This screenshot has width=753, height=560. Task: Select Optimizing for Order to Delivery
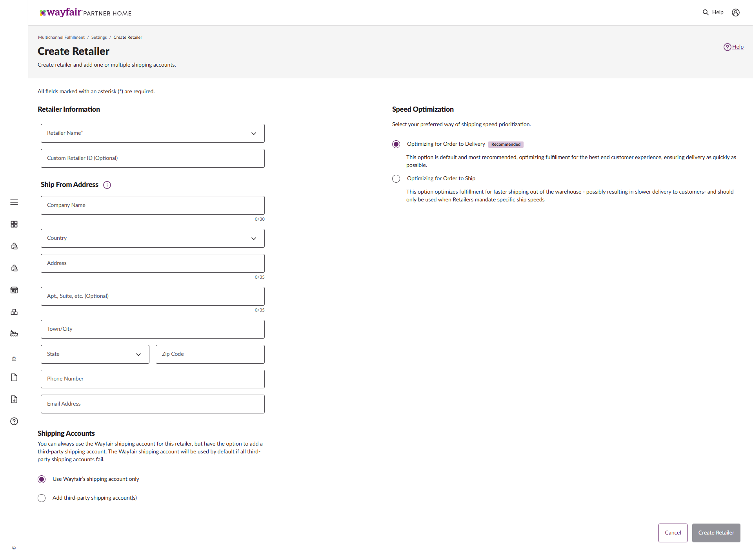coord(396,144)
